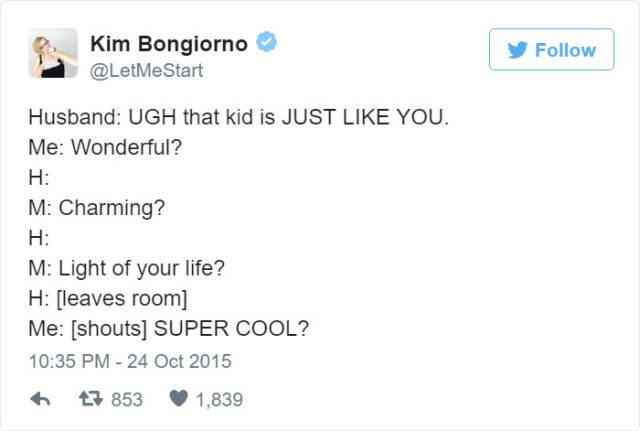
Task: Open Kim Bongiorno's profile picture
Action: 53,53
